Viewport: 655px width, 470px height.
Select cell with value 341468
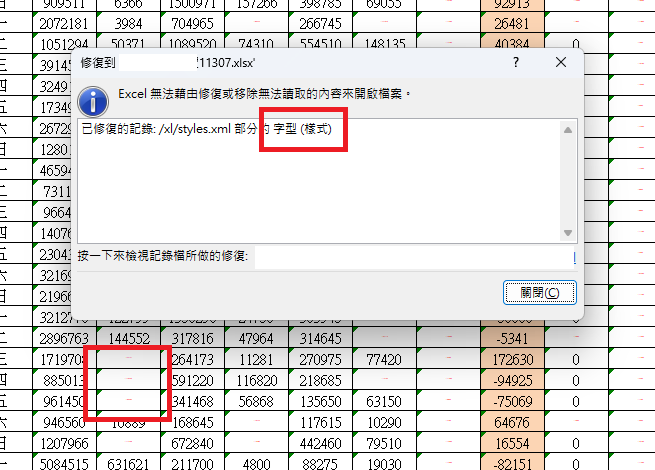[192, 401]
